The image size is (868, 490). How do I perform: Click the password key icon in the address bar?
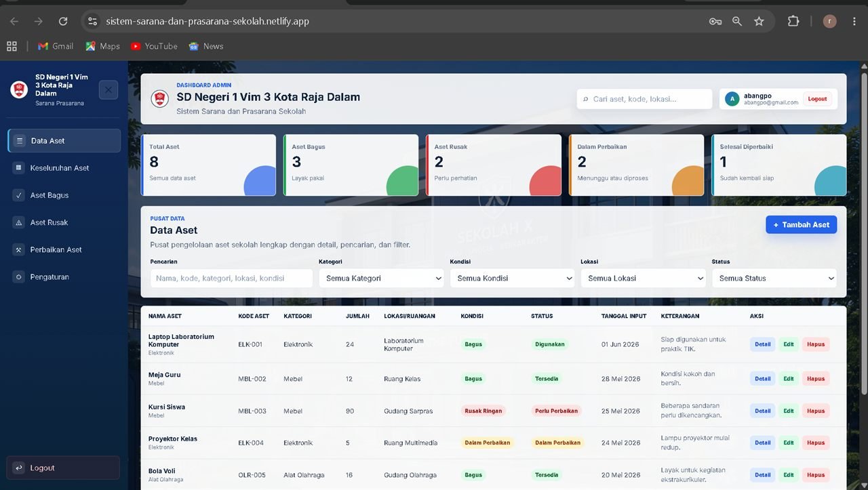point(715,21)
